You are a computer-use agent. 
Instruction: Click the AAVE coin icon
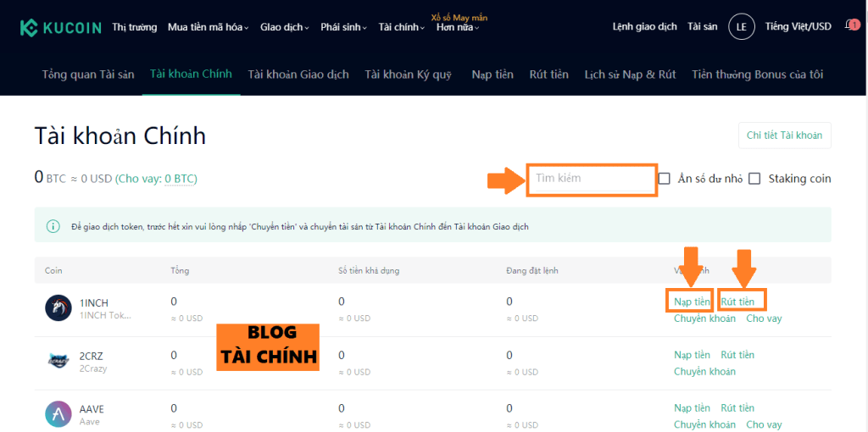click(58, 414)
